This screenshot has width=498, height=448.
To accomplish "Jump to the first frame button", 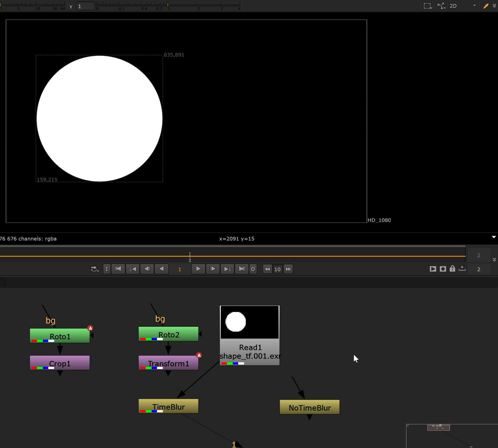I will [x=118, y=269].
